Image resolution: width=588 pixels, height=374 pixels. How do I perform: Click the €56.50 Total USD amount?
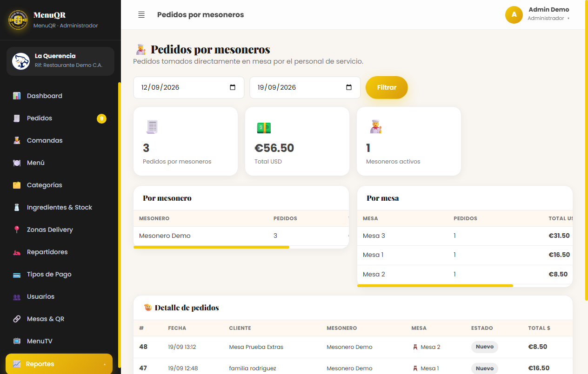(x=274, y=148)
